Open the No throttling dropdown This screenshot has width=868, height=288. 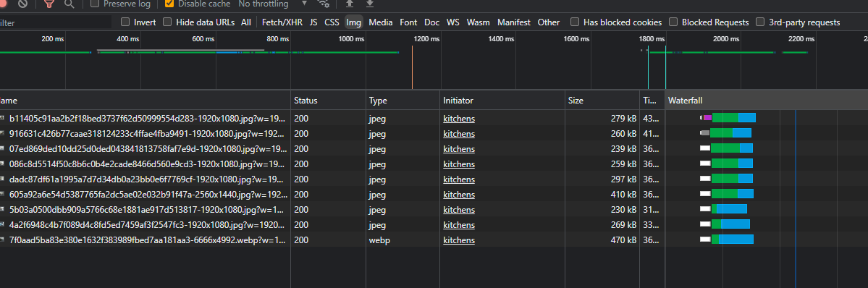(x=273, y=4)
